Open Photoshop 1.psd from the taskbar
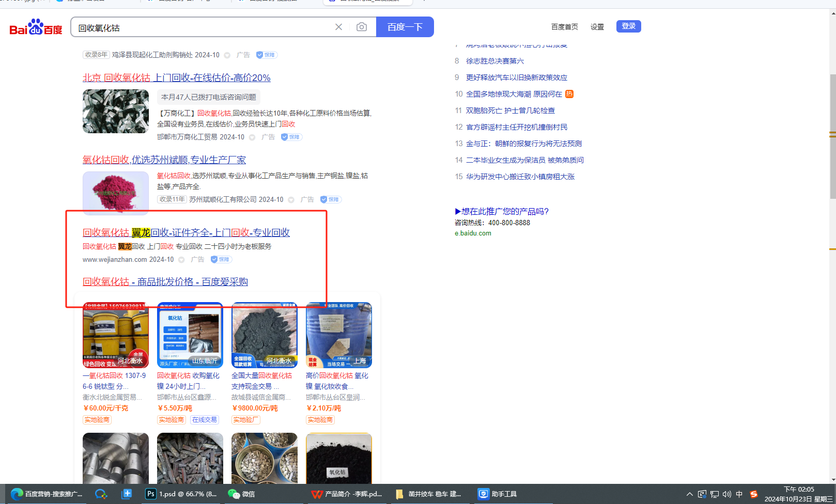Screen dimensions: 836x504 pos(181,494)
